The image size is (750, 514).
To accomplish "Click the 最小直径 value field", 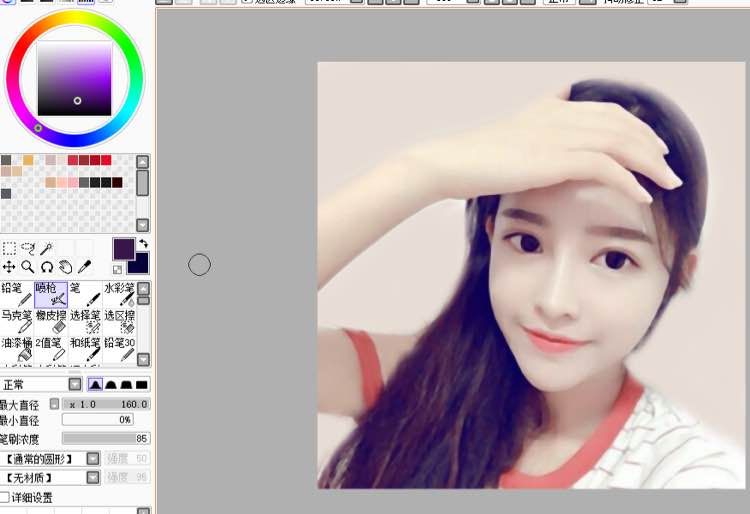I will click(x=98, y=420).
